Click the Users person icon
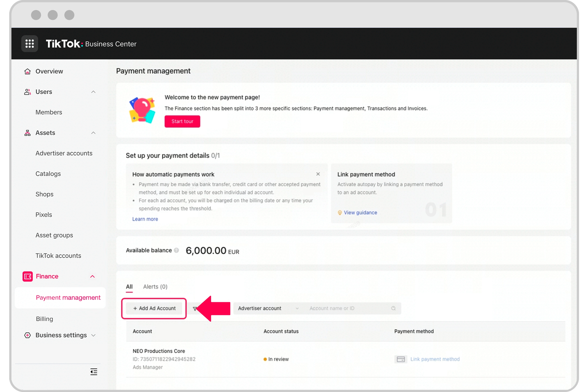 27,91
